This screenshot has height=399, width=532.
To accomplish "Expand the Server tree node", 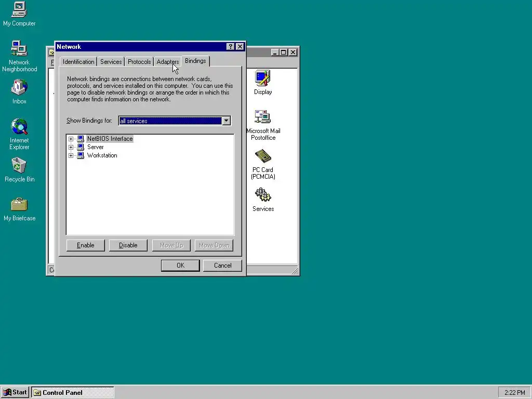I will [x=71, y=147].
